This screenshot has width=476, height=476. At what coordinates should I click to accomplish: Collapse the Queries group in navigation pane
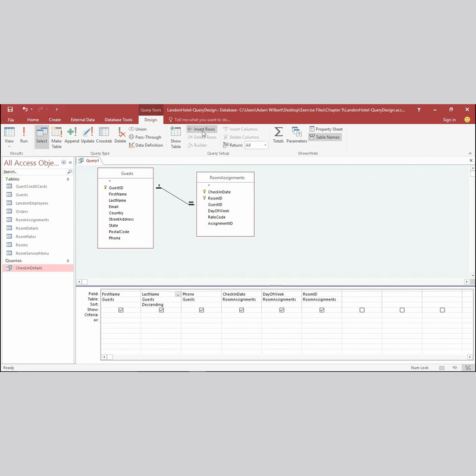68,261
